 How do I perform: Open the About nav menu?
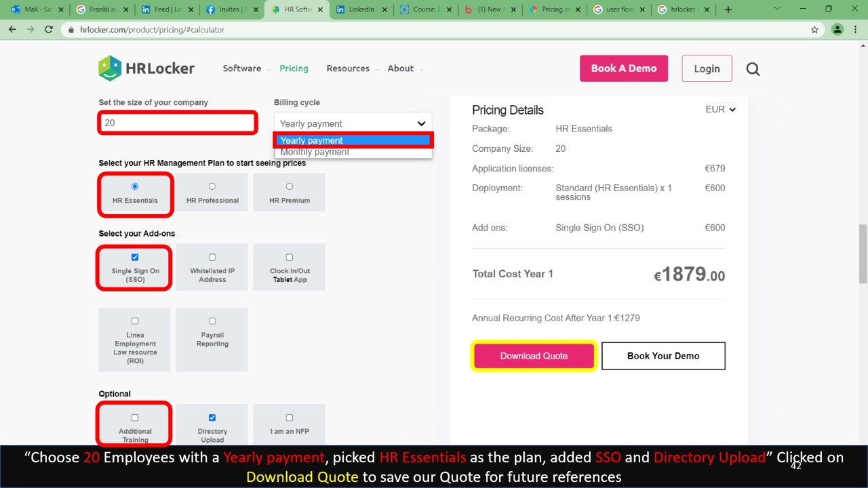pos(401,68)
